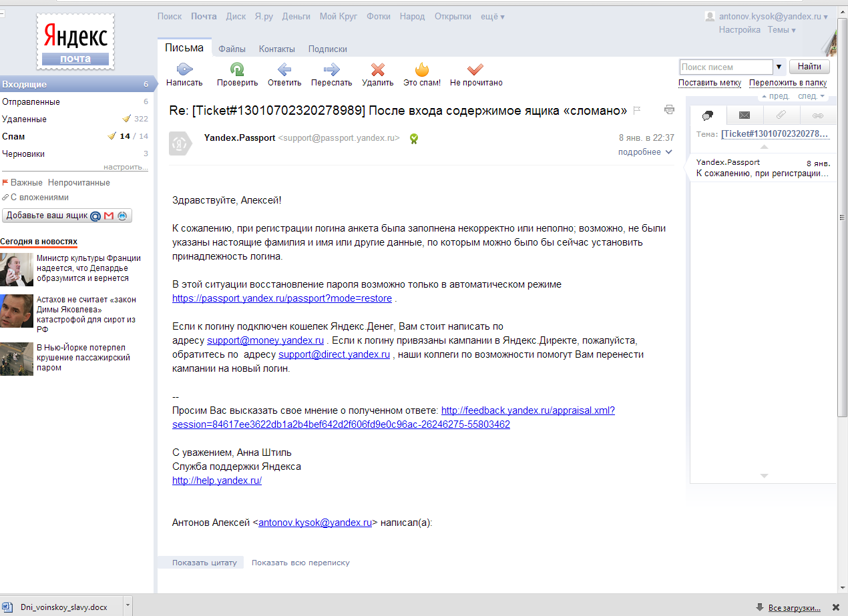The height and width of the screenshot is (616, 848).
Task: Open Диск in the top menu
Action: [236, 17]
